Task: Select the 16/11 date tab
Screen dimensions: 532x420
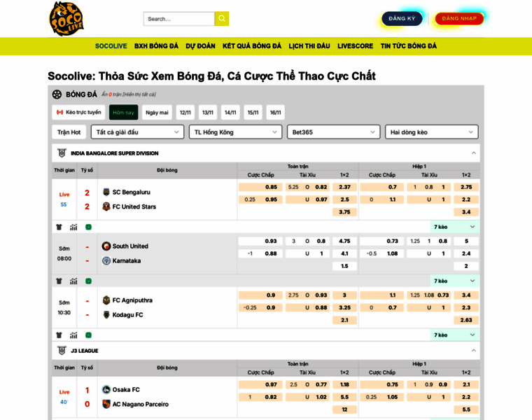Action: (x=276, y=112)
